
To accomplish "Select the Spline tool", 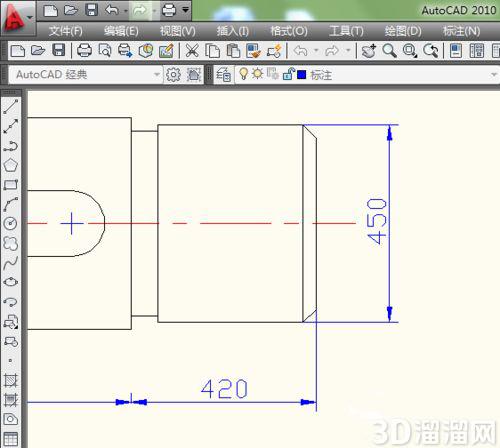I will [x=11, y=262].
